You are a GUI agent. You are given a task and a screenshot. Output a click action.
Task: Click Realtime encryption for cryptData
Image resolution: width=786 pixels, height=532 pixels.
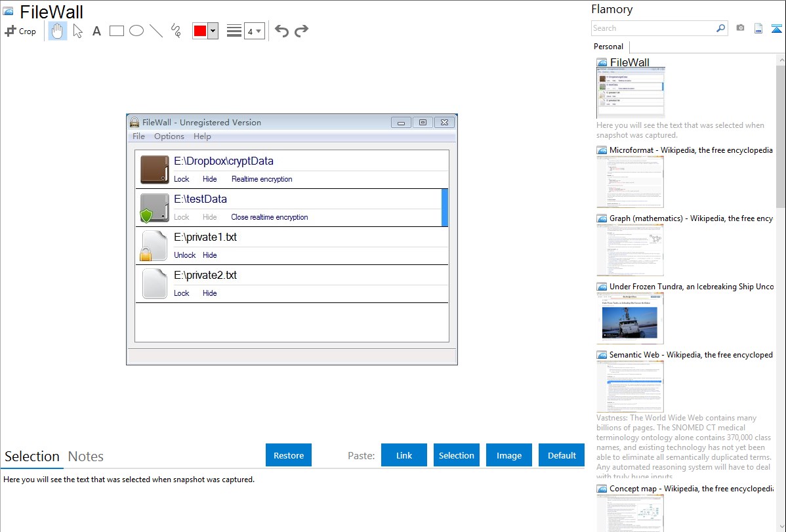[x=262, y=179]
